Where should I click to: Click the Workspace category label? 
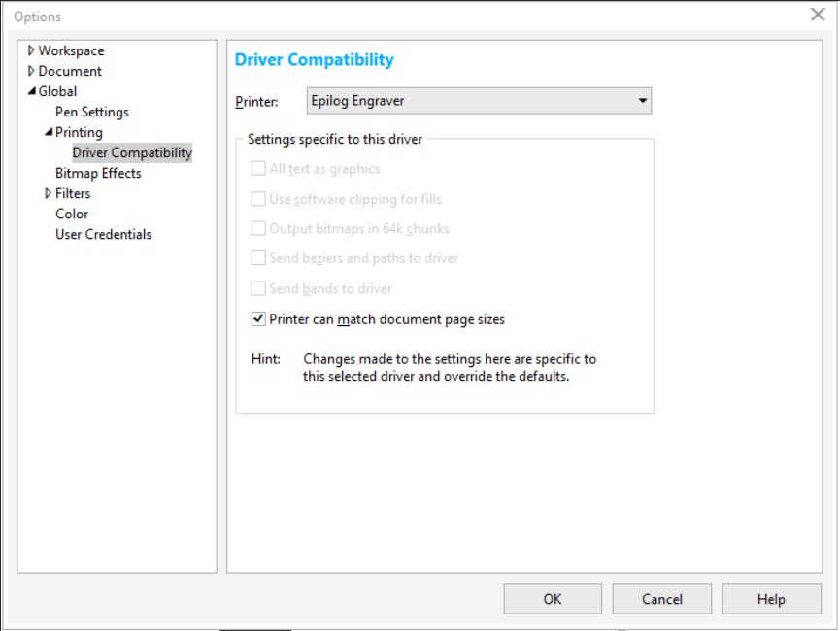pos(71,50)
